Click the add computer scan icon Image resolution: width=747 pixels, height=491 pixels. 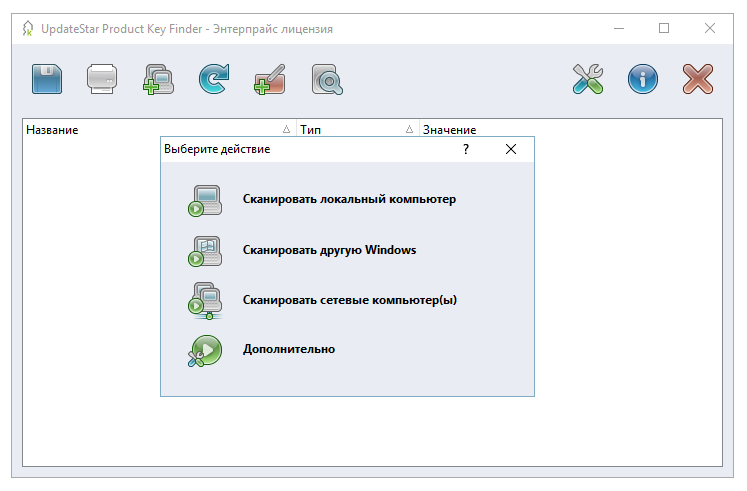tap(158, 79)
